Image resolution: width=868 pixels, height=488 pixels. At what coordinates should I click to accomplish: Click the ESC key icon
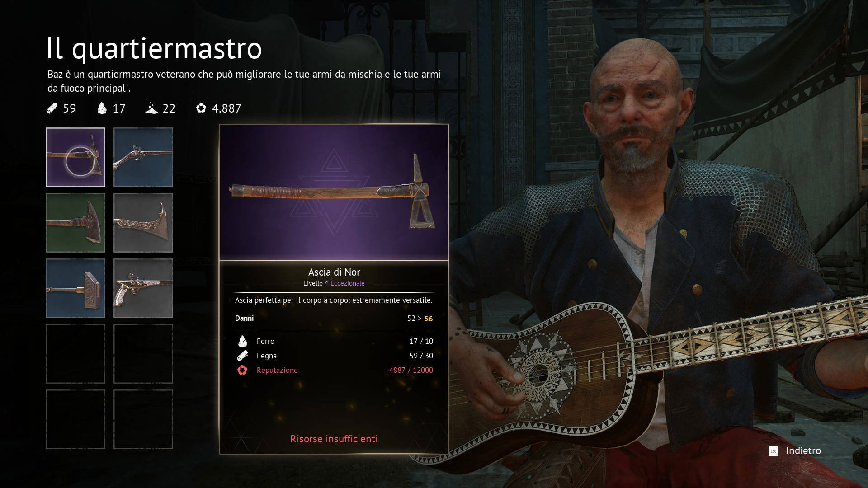774,451
